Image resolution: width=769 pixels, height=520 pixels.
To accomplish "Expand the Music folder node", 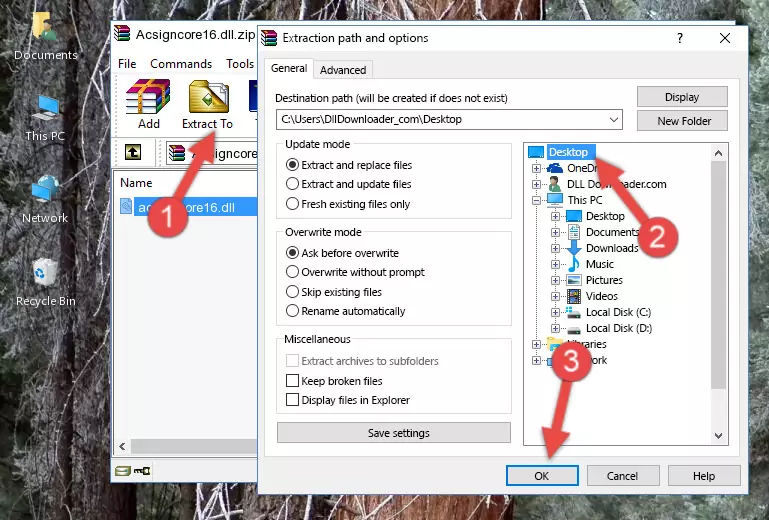I will click(x=555, y=264).
